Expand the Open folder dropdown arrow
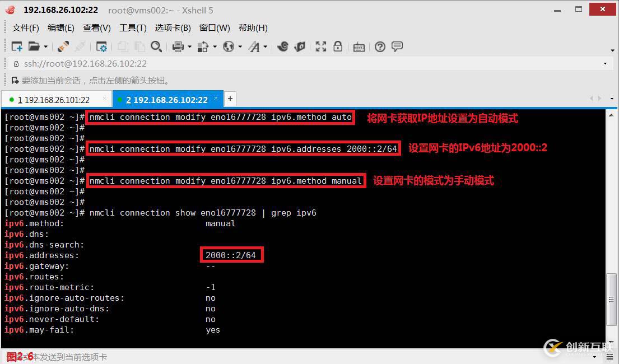The width and height of the screenshot is (619, 364). 46,47
